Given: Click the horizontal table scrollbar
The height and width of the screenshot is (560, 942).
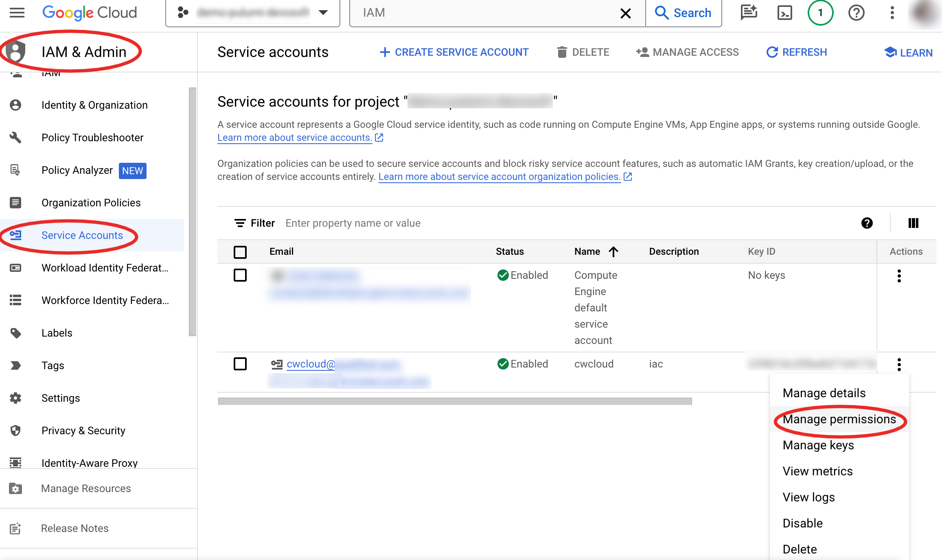Looking at the screenshot, I should coord(455,401).
